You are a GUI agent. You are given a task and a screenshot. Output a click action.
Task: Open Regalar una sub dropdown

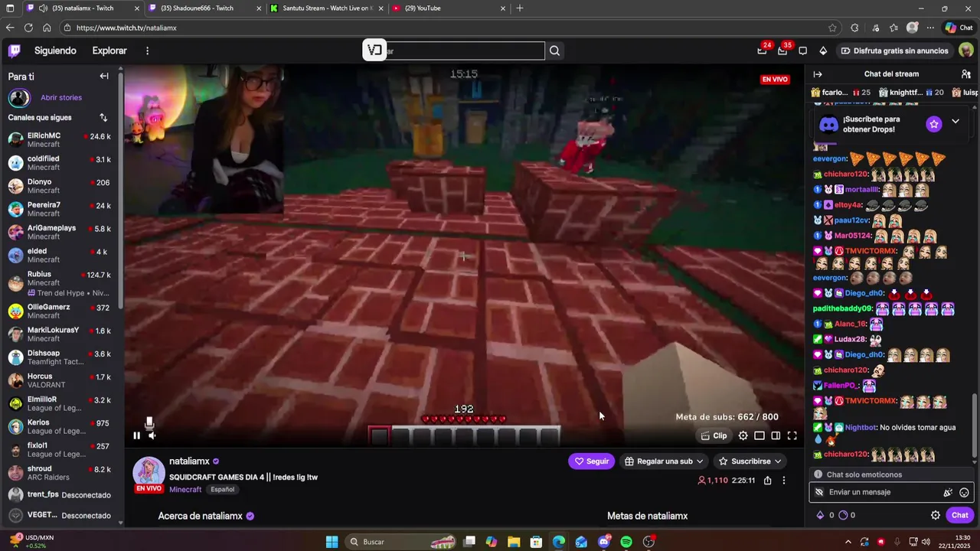coord(664,461)
